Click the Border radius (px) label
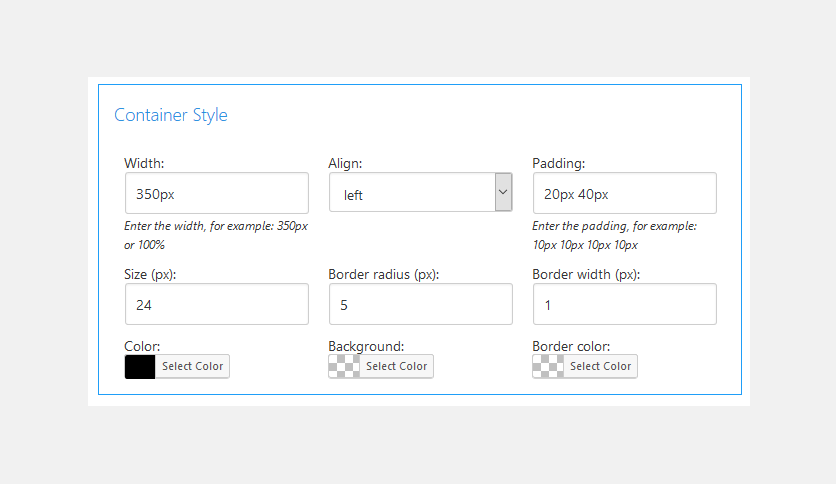This screenshot has width=836, height=484. tap(384, 274)
